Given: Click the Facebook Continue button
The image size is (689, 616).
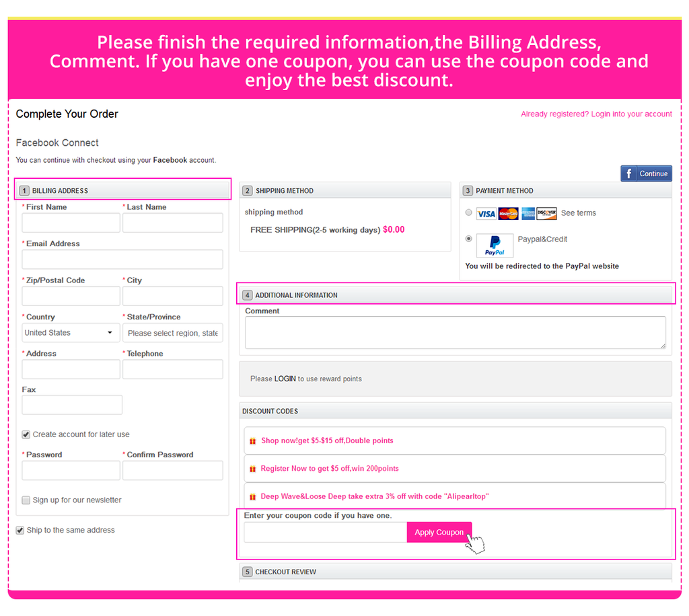Looking at the screenshot, I should pos(646,174).
